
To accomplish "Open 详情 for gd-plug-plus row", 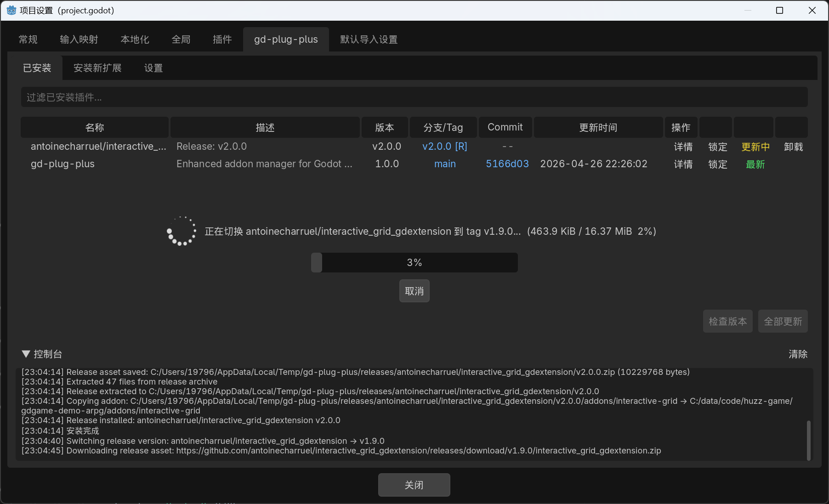I will click(x=683, y=164).
